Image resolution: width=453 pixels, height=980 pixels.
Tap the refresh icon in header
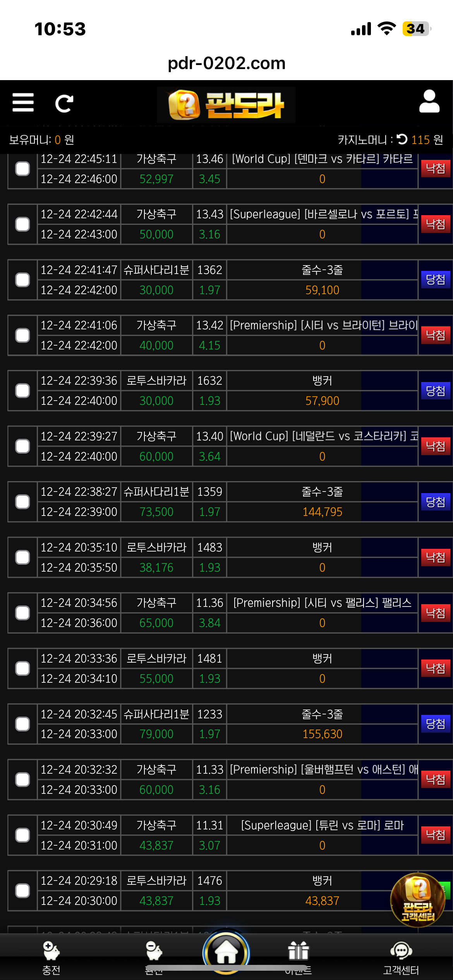click(x=64, y=103)
